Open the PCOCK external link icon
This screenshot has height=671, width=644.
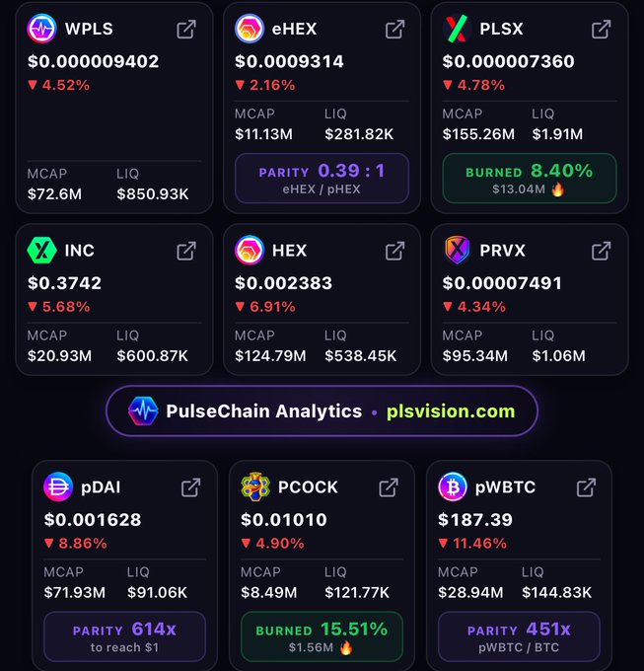click(x=389, y=487)
